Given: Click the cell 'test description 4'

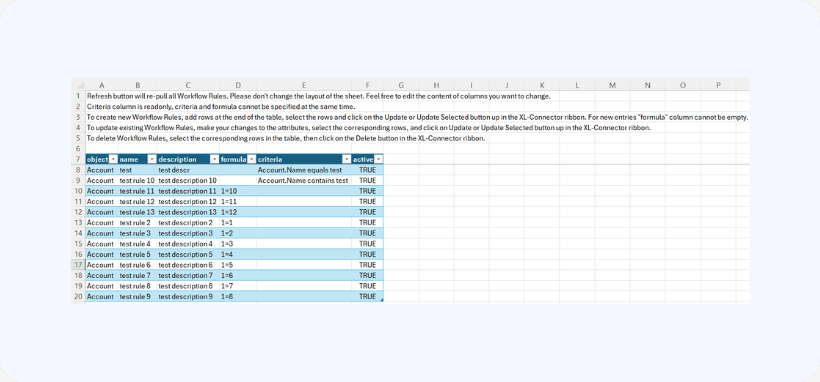Looking at the screenshot, I should pyautogui.click(x=188, y=244).
